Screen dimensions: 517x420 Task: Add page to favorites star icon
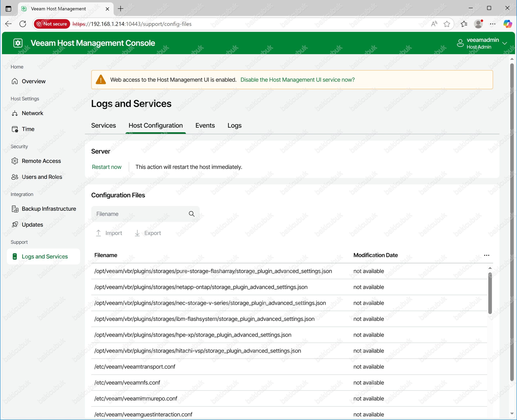click(x=447, y=24)
